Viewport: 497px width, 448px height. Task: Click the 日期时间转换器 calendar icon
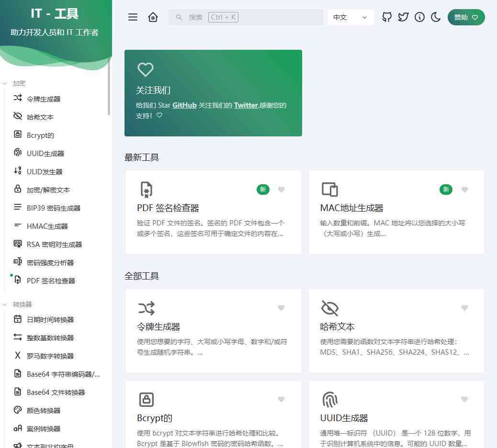pos(18,319)
